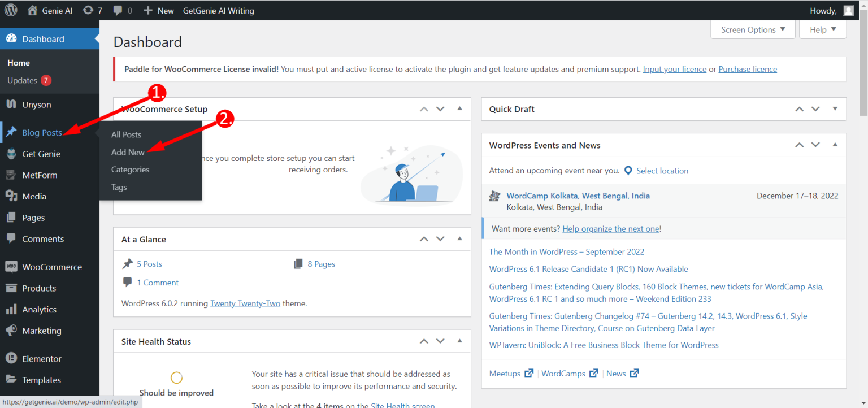The image size is (868, 408).
Task: Open the Screen Options dropdown
Action: (x=753, y=29)
